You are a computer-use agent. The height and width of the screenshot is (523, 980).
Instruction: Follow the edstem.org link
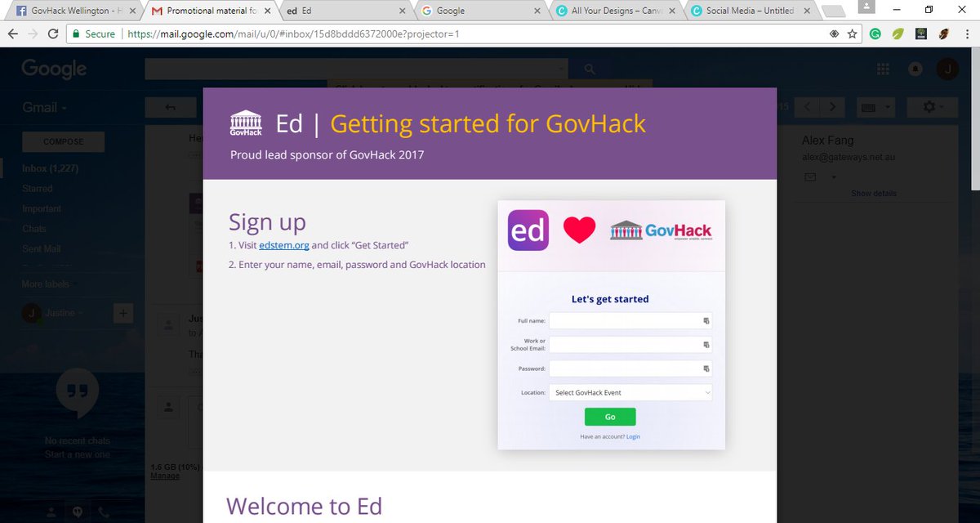pyautogui.click(x=283, y=245)
